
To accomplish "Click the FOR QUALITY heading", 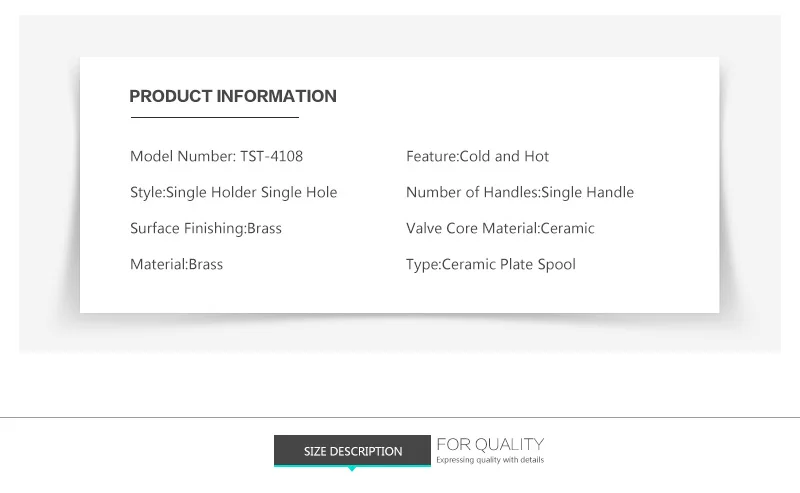I will tap(490, 445).
